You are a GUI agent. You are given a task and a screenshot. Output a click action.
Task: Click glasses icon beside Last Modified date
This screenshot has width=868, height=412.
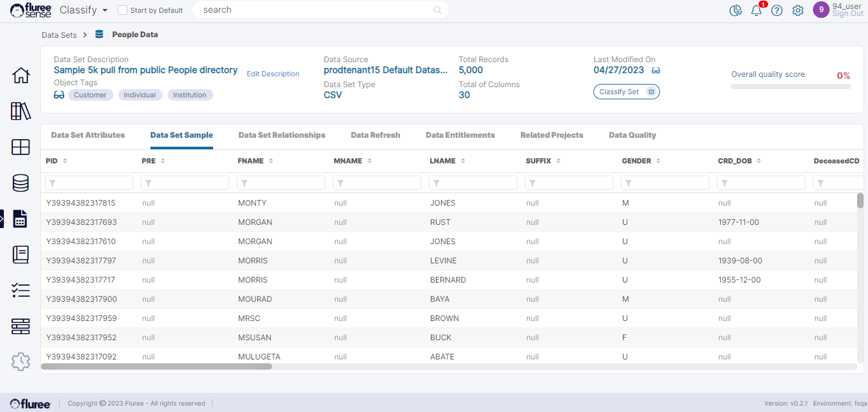point(655,70)
